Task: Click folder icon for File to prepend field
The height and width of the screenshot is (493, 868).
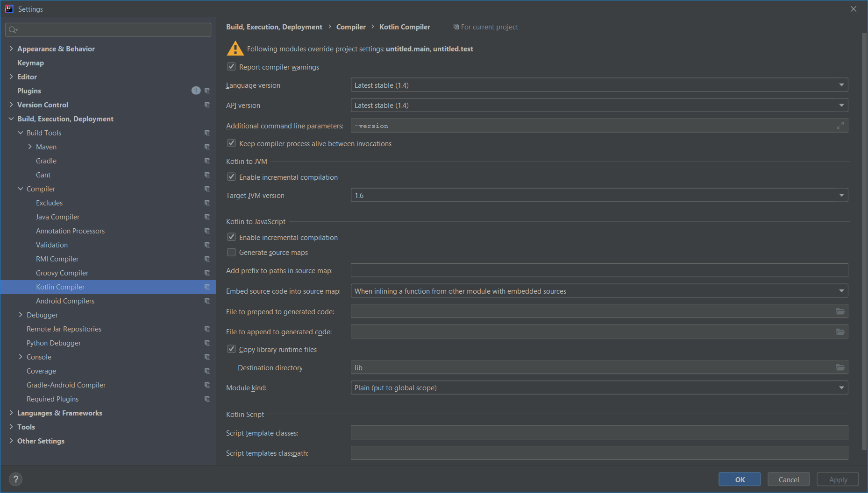Action: [x=840, y=311]
